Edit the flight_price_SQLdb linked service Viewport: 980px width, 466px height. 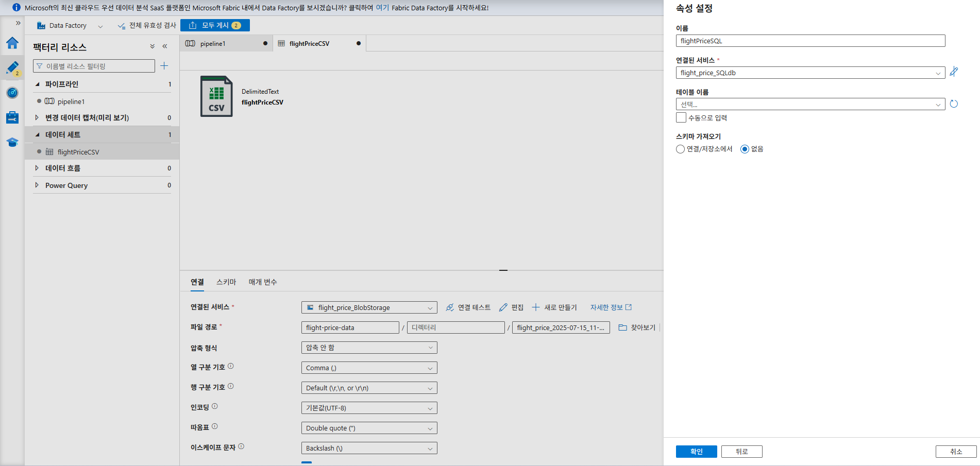pyautogui.click(x=954, y=72)
